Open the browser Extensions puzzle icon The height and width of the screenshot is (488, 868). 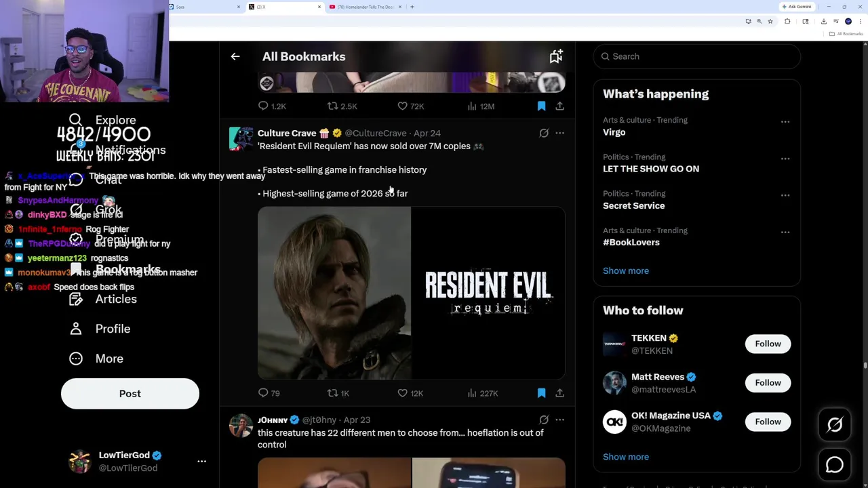pyautogui.click(x=787, y=22)
